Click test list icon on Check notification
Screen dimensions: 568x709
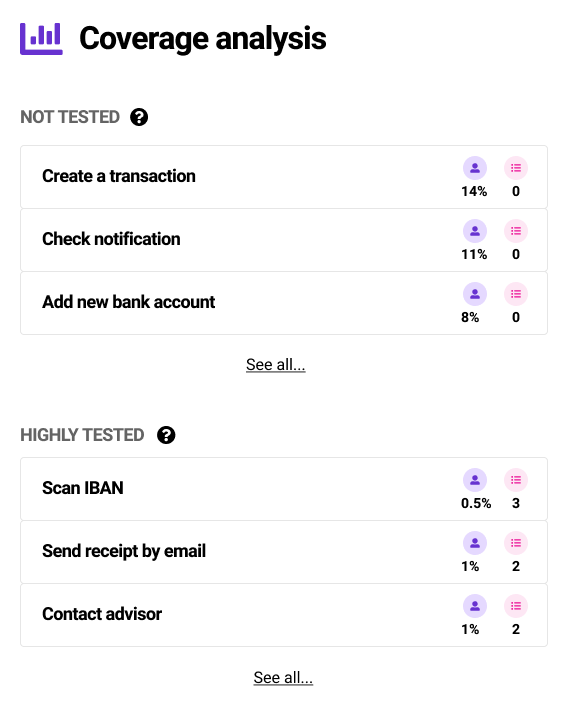pyautogui.click(x=516, y=231)
